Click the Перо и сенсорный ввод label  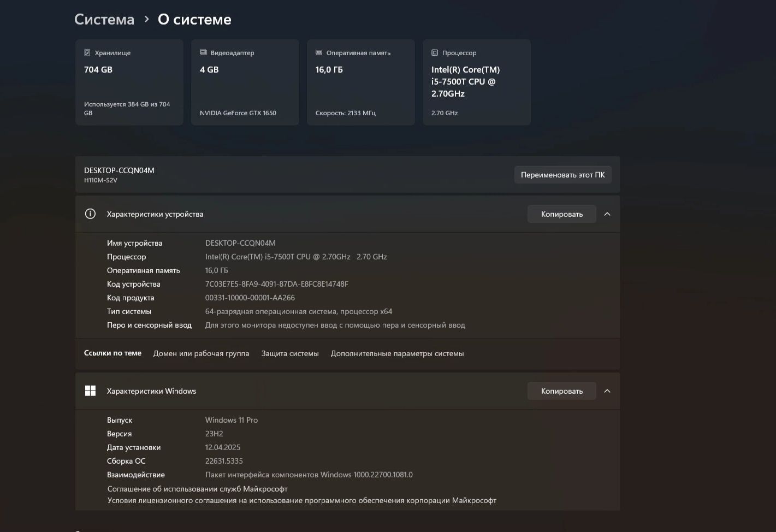(149, 325)
